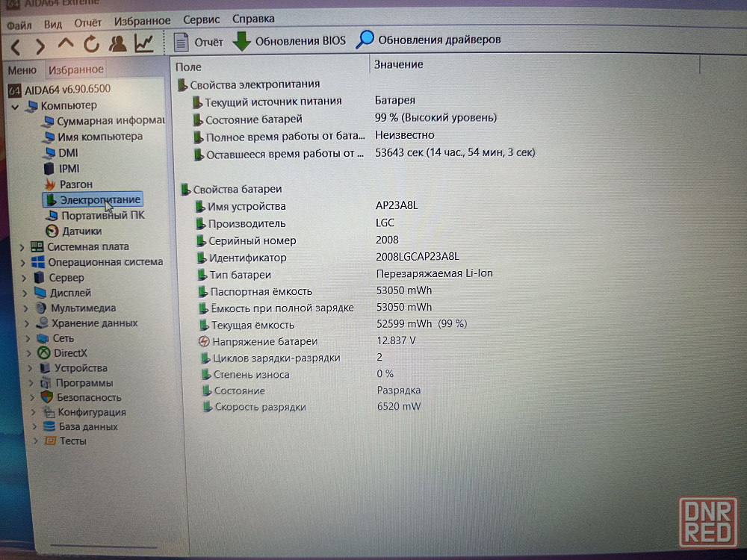
Task: Switch to the Избранное tab
Action: 75,69
